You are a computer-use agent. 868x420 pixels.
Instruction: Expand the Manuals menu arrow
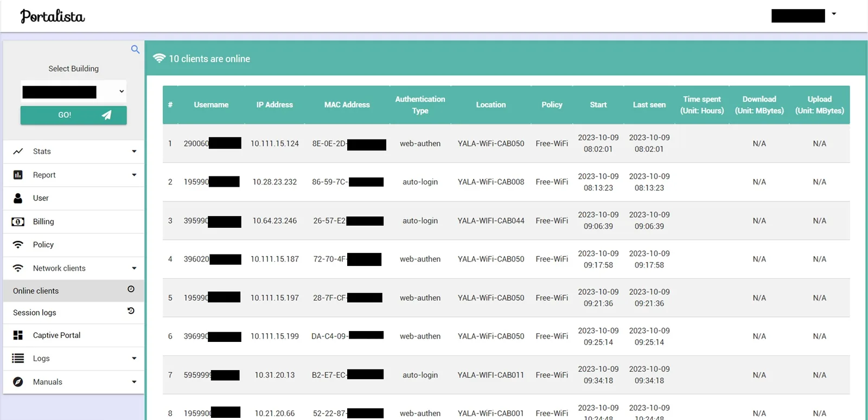click(134, 382)
